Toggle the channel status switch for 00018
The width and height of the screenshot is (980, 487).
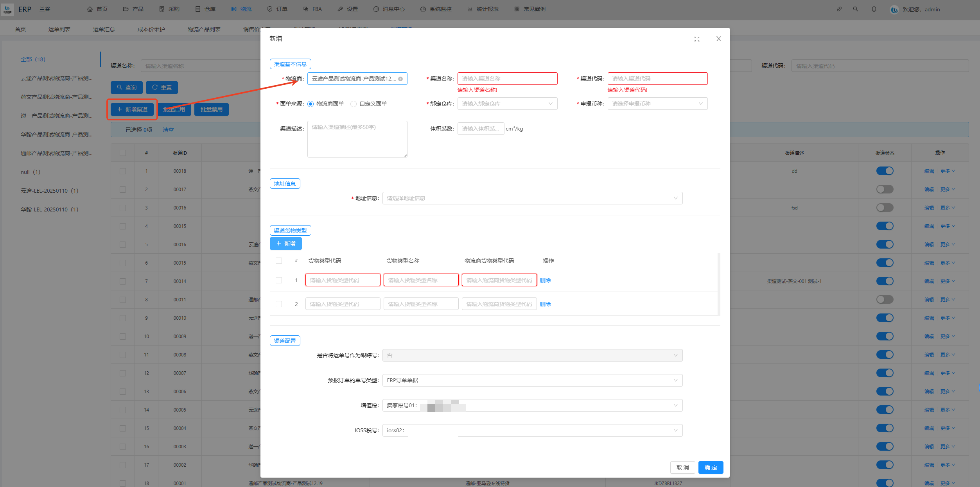click(885, 171)
